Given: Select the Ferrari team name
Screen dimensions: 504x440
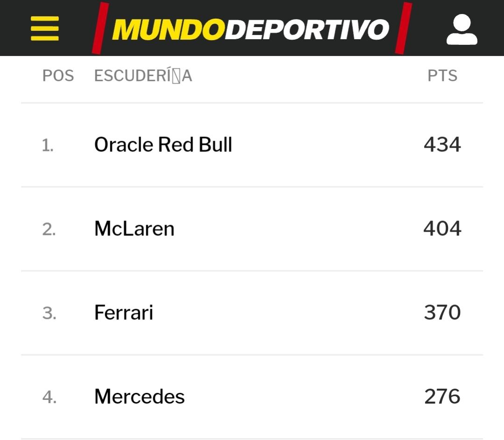Looking at the screenshot, I should [x=123, y=312].
